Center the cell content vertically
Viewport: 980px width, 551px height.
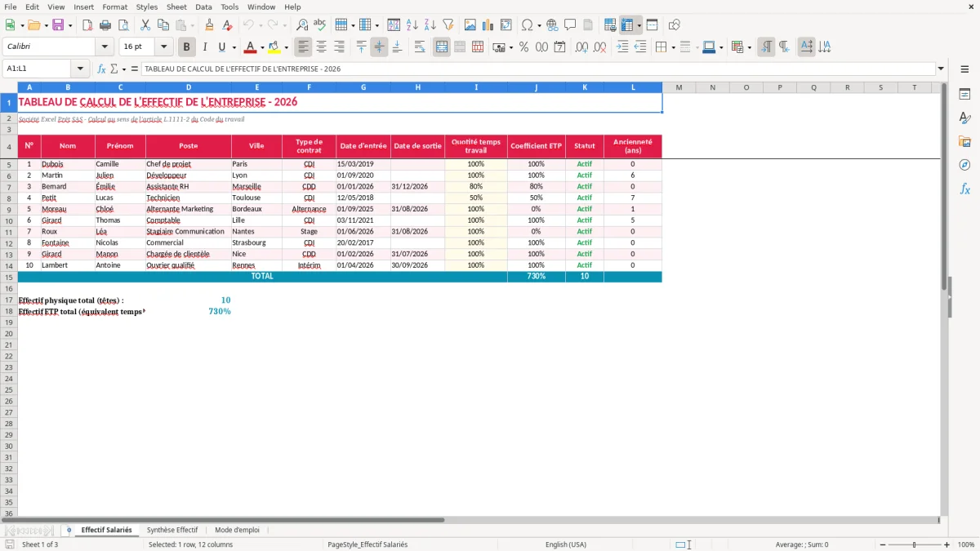(379, 47)
